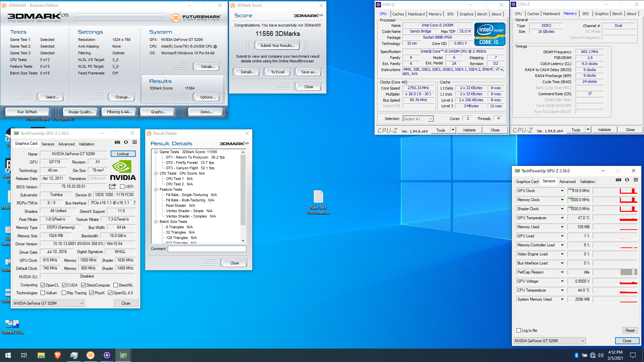Click 3DMark orange icon on taskbar
This screenshot has width=644, height=362.
pos(91,355)
